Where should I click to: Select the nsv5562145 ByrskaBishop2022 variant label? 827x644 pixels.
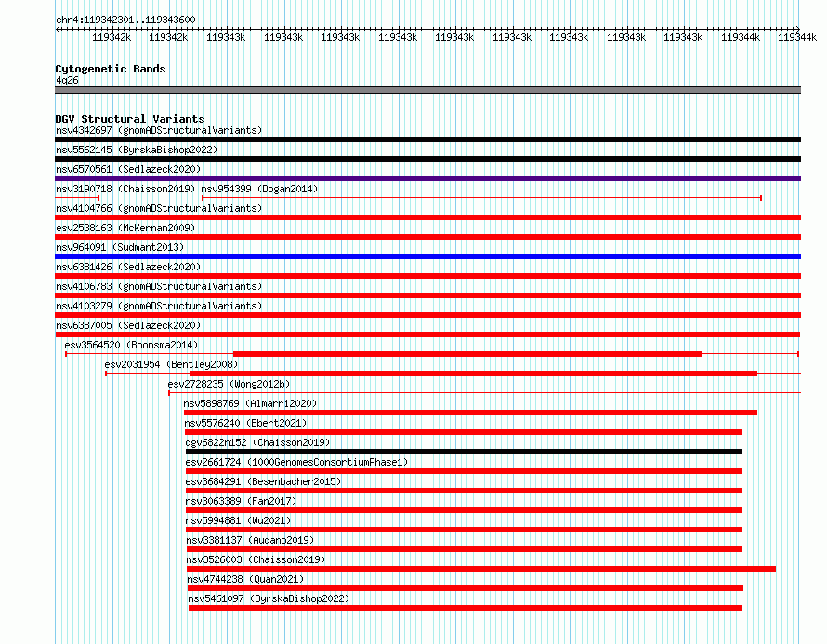pos(137,150)
